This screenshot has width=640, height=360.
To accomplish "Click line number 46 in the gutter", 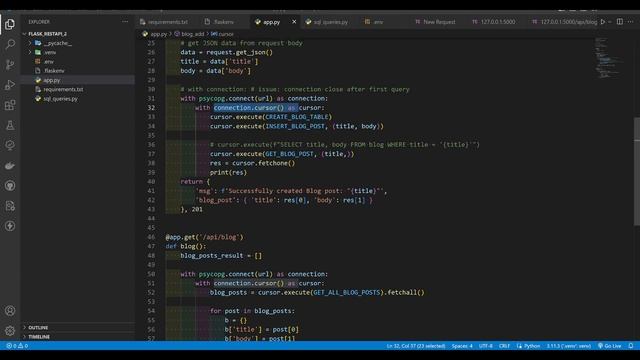I will pyautogui.click(x=151, y=237).
